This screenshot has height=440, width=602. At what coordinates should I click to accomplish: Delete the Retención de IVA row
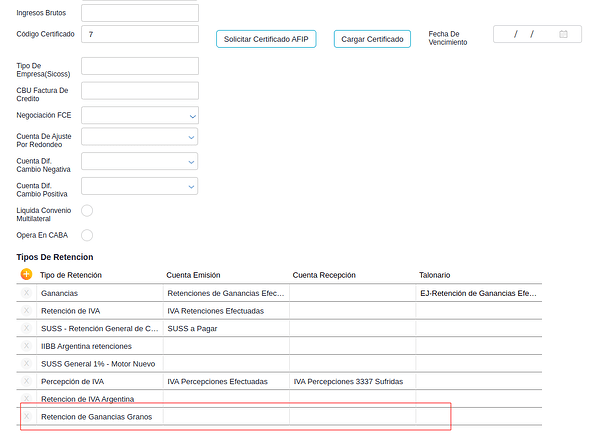27,311
